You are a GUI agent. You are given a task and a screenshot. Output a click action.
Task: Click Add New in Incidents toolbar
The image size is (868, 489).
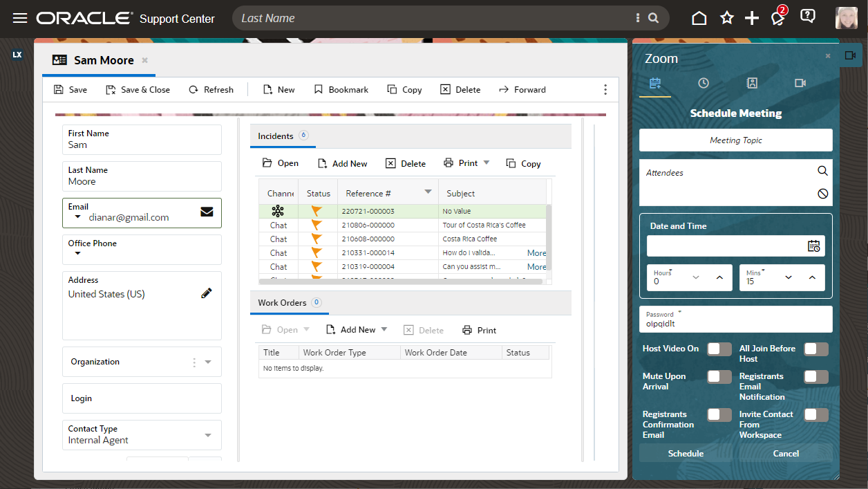coord(342,163)
